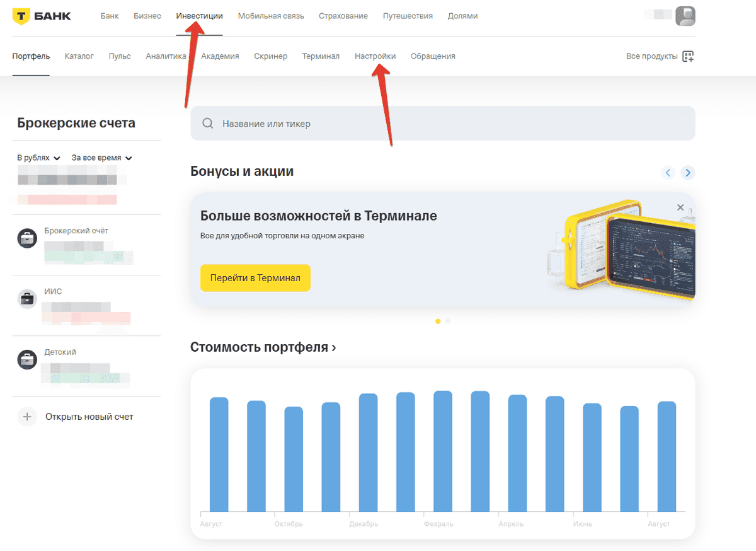Click the Февраль bar in chart
The image size is (756, 551).
[x=443, y=451]
